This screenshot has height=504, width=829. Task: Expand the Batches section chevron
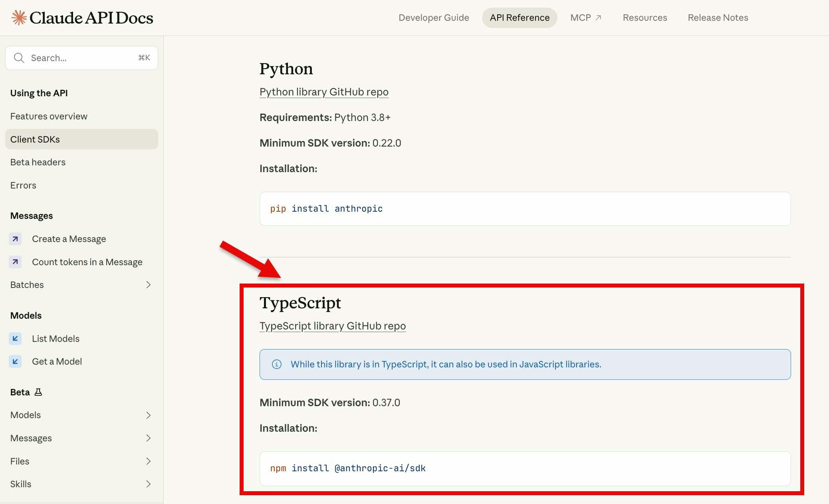(148, 285)
